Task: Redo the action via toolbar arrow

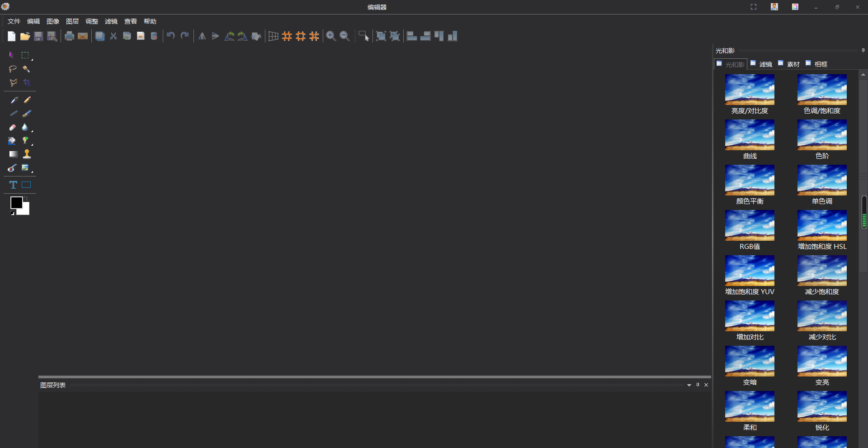Action: (x=184, y=36)
